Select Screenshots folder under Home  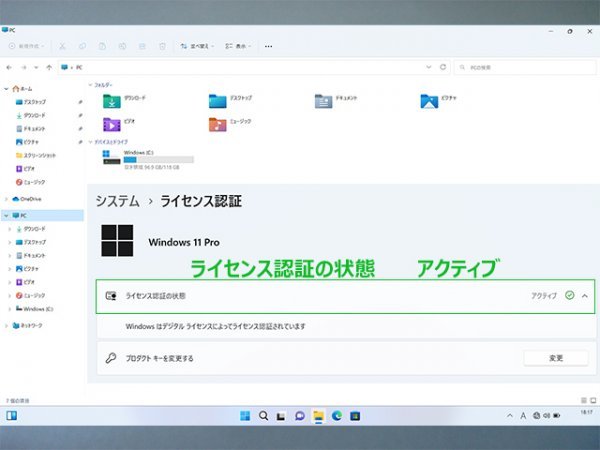[36, 155]
